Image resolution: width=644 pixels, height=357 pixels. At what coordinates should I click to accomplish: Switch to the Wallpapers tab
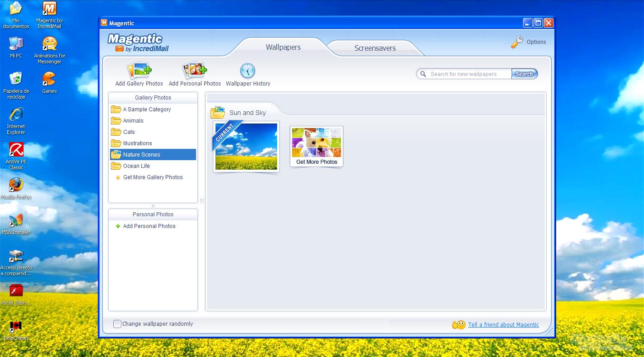(283, 47)
